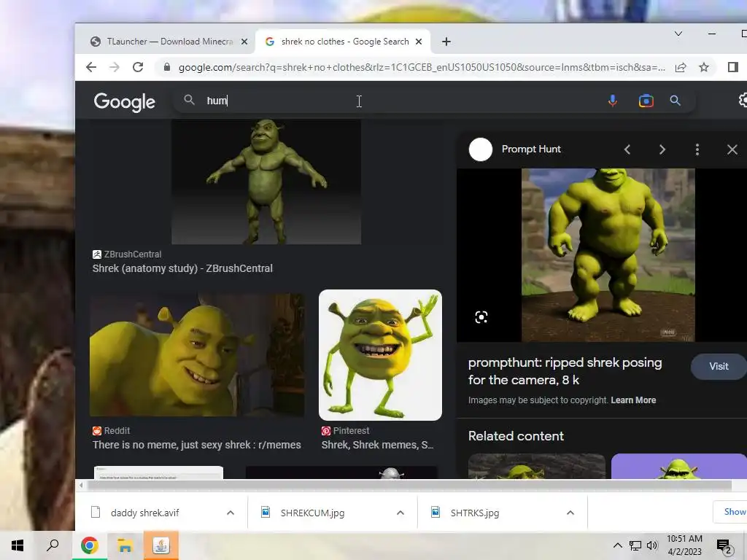Go back using the browser back arrow
This screenshot has width=747, height=560.
(91, 67)
